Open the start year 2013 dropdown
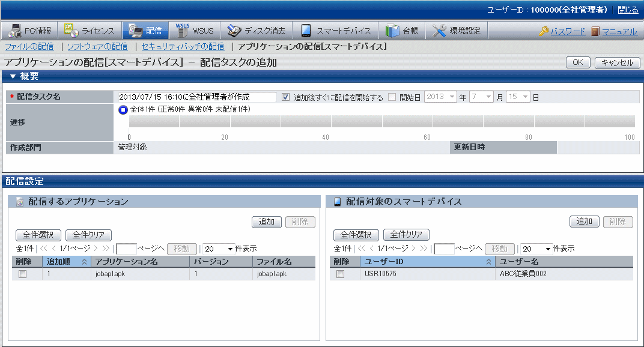The width and height of the screenshot is (644, 347). tap(441, 97)
